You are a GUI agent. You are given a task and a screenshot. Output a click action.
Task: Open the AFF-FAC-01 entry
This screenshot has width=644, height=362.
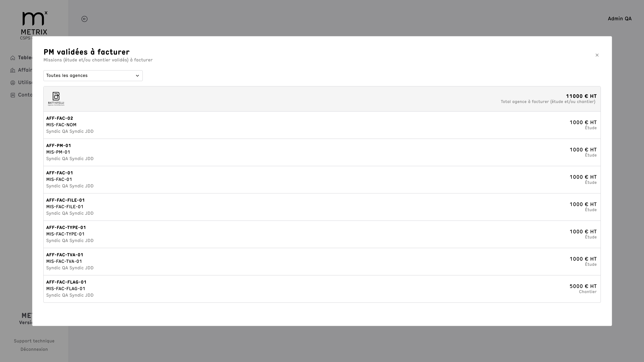[322, 180]
